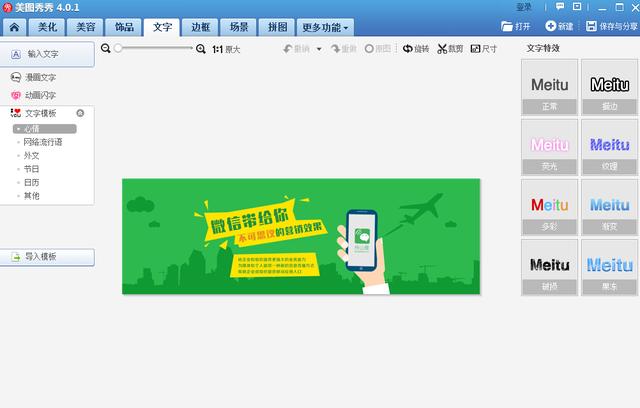This screenshot has width=640, height=408.
Task: Click the green WeChat banner image on canvas
Action: (x=301, y=236)
